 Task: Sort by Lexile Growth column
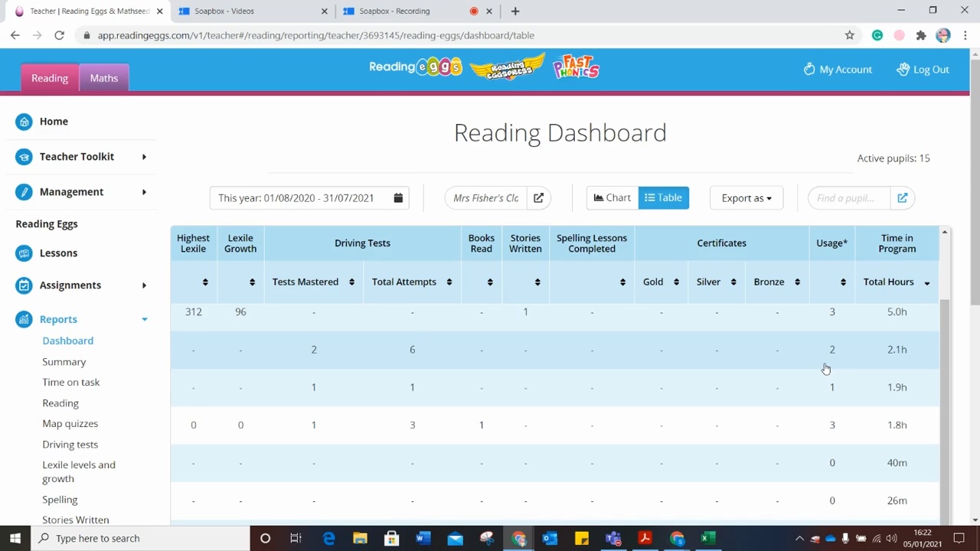(x=252, y=282)
